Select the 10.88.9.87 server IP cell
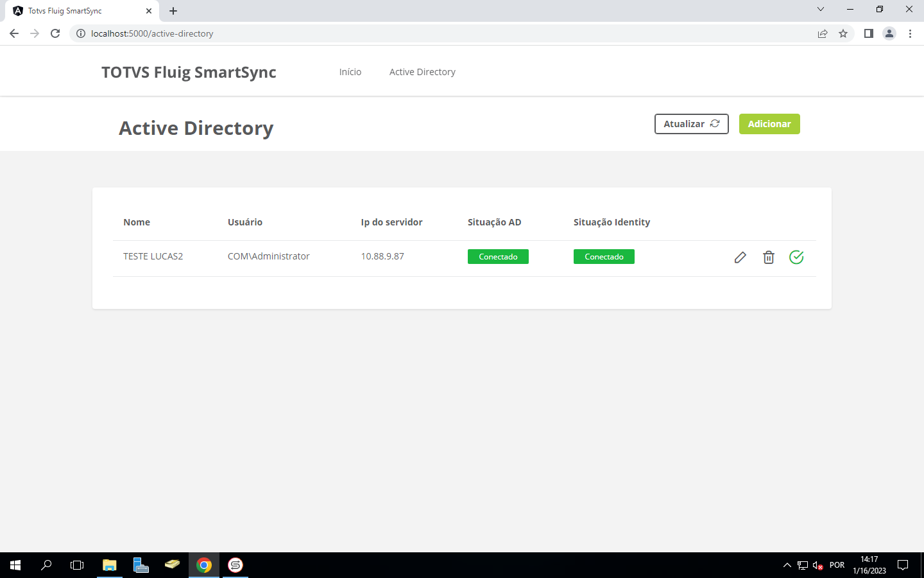Screen dimensions: 924x578 coord(382,256)
